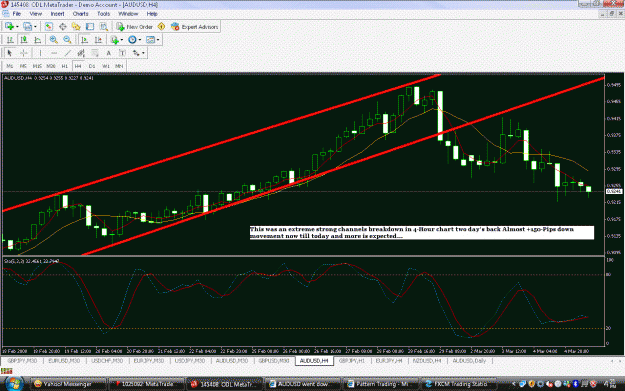The width and height of the screenshot is (625, 391).
Task: Select the Text tool (letter A)
Action: click(x=108, y=53)
